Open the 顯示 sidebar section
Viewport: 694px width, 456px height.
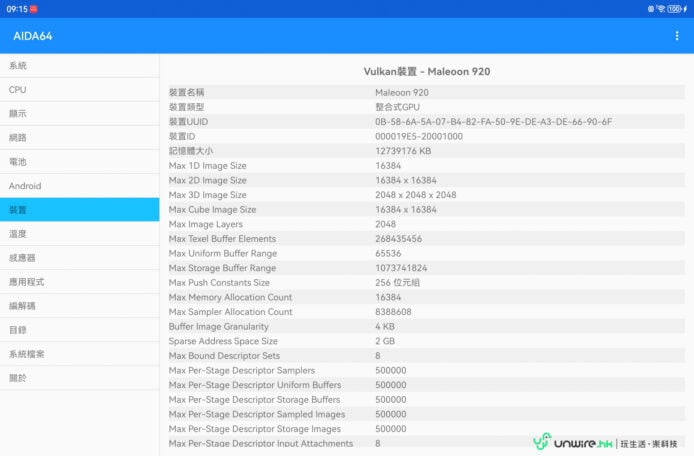tap(80, 114)
